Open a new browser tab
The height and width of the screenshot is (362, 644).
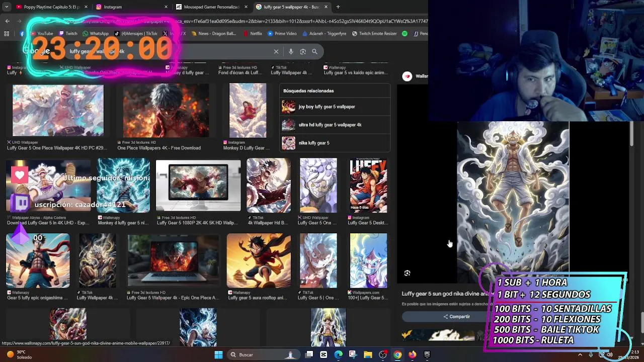click(x=338, y=7)
